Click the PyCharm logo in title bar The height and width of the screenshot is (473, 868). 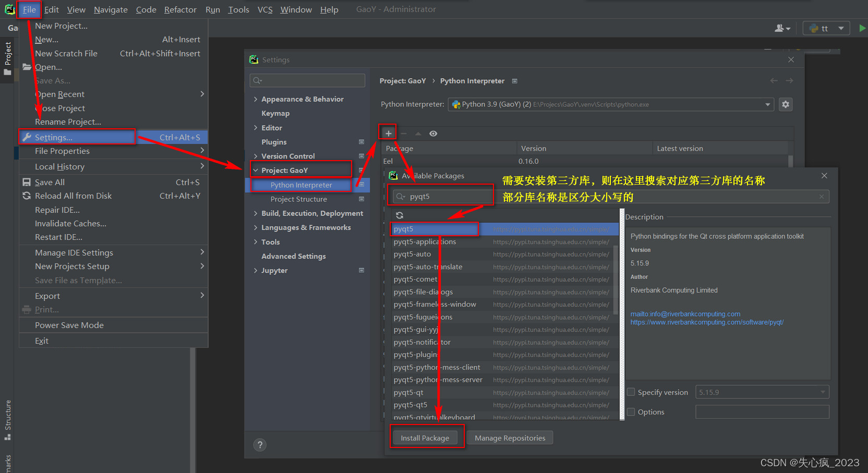(9, 9)
